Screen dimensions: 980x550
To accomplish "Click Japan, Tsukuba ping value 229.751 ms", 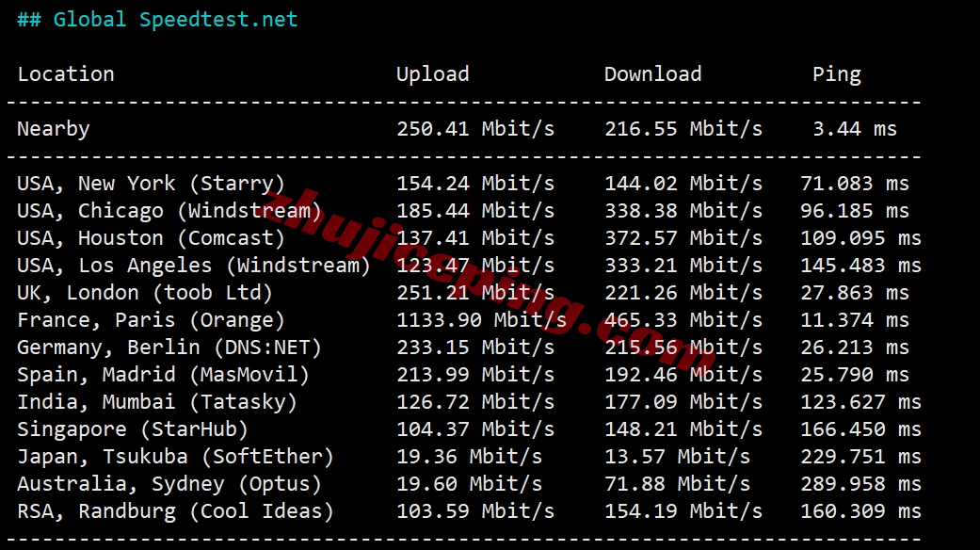I will 860,457.
